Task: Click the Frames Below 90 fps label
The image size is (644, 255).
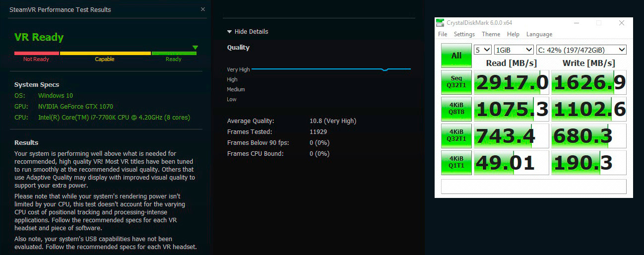Action: (258, 142)
